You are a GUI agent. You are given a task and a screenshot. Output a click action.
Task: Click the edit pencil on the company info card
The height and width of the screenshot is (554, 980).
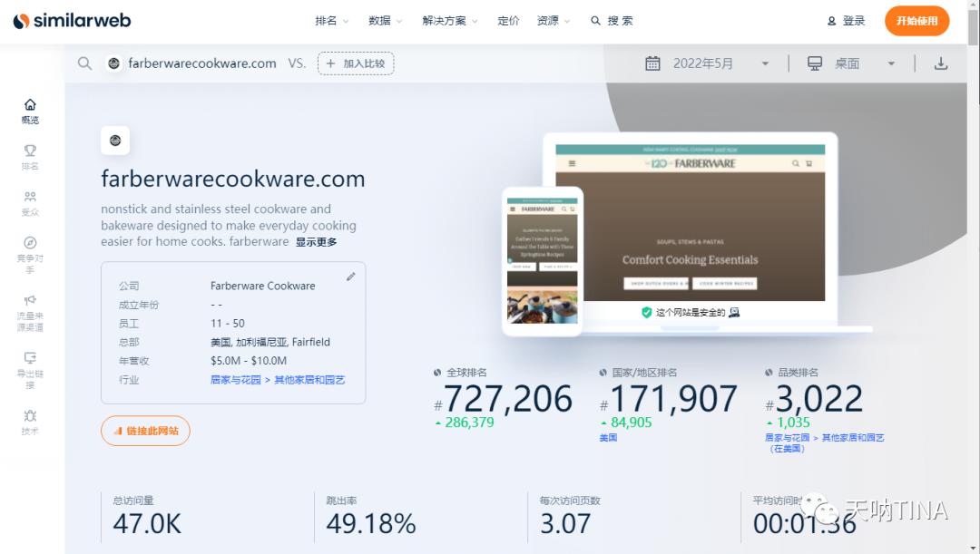[351, 277]
